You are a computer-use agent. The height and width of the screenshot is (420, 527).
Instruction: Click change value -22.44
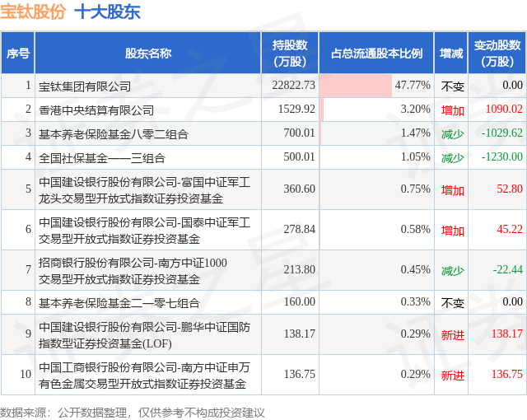pos(508,269)
